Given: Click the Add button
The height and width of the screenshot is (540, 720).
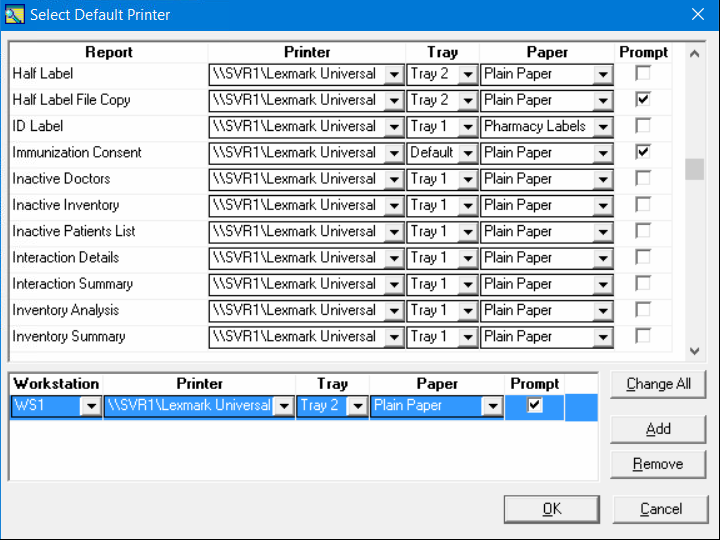Looking at the screenshot, I should (658, 429).
